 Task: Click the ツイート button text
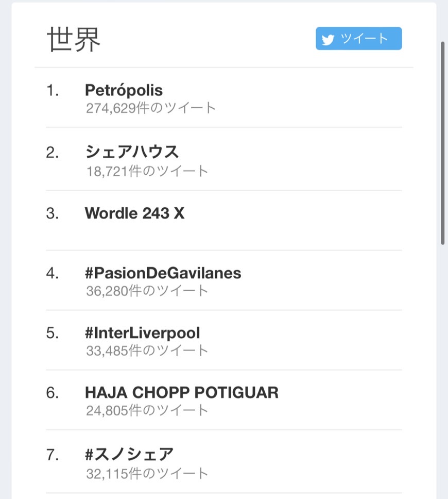pyautogui.click(x=364, y=39)
